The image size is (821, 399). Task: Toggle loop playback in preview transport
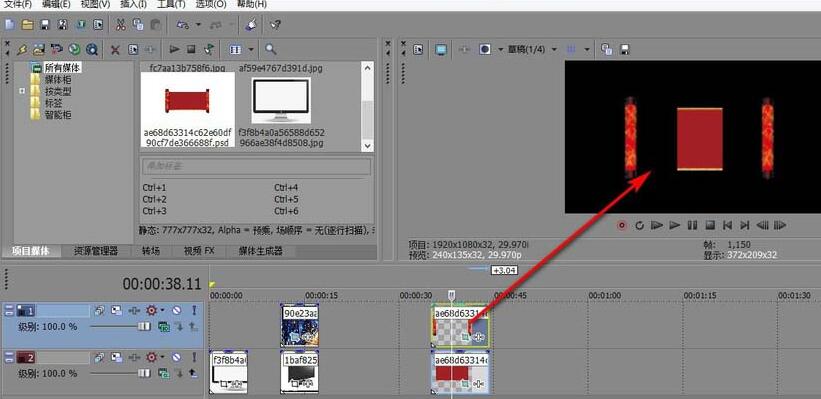[639, 225]
